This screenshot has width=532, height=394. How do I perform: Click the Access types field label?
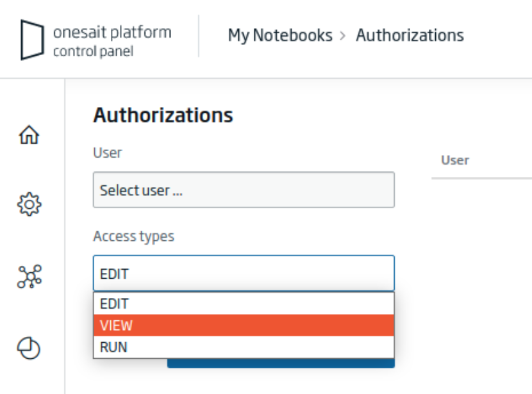coord(134,236)
